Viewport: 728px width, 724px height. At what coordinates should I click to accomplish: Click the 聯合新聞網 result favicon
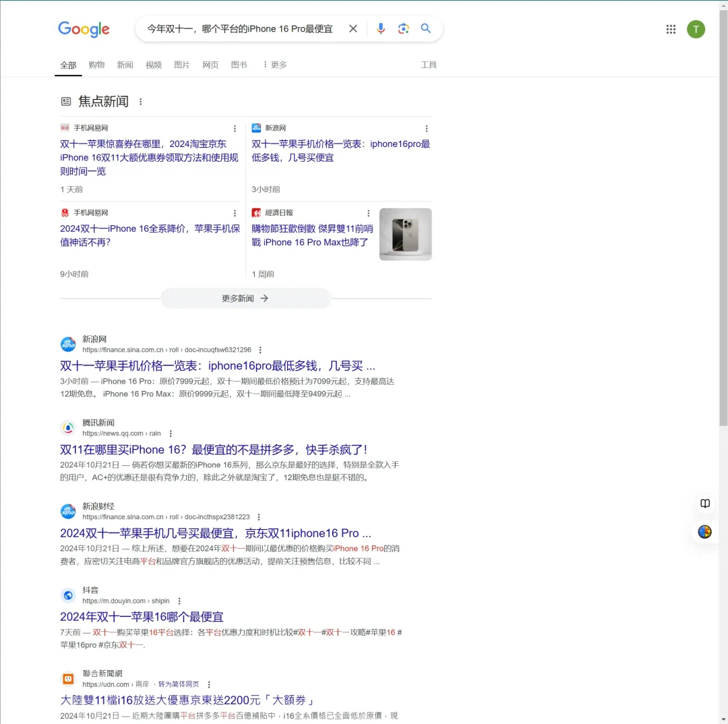(x=68, y=679)
